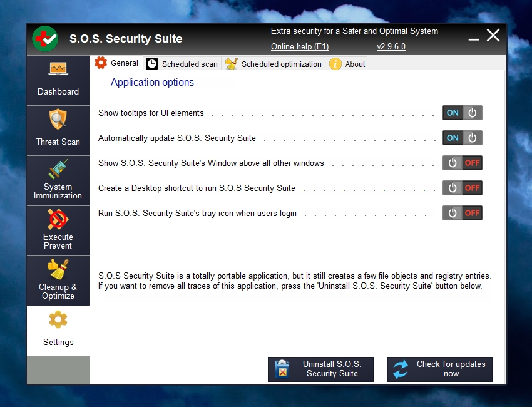Image resolution: width=532 pixels, height=407 pixels.
Task: Click trash icon on Uninstall button
Action: [282, 369]
